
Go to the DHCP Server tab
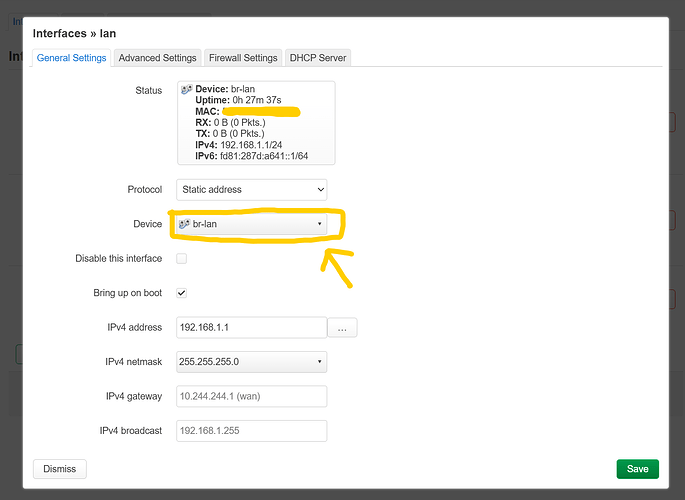coord(318,58)
